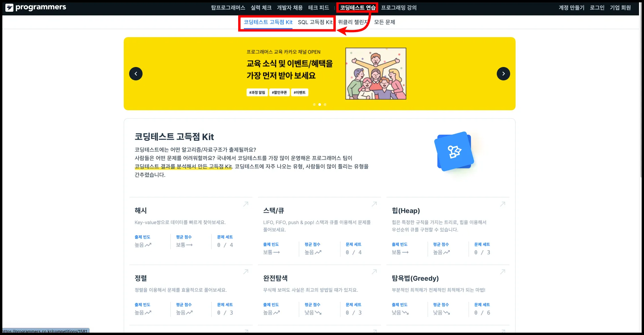Viewport: 644px width, 335px height.
Task: Open 개발자 채용 menu item
Action: coord(290,8)
